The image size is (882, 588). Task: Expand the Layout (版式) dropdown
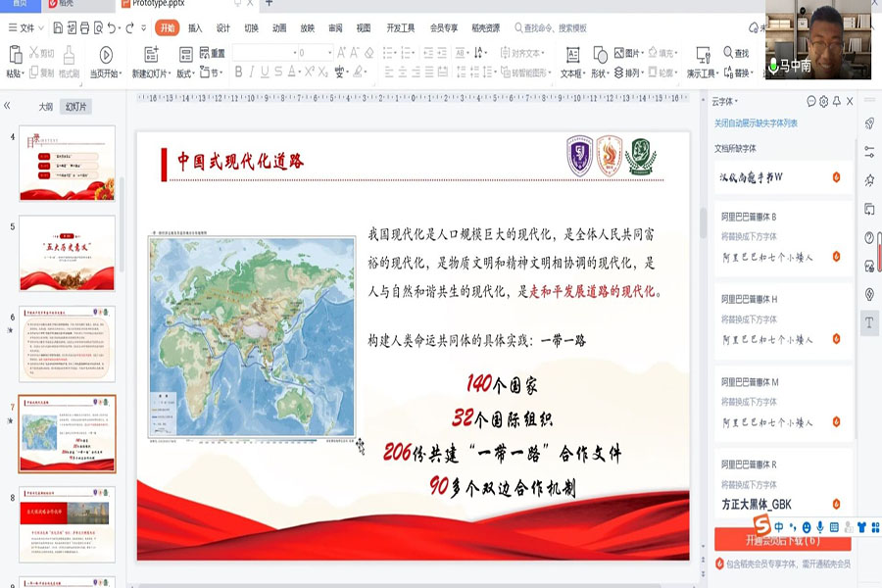click(185, 73)
